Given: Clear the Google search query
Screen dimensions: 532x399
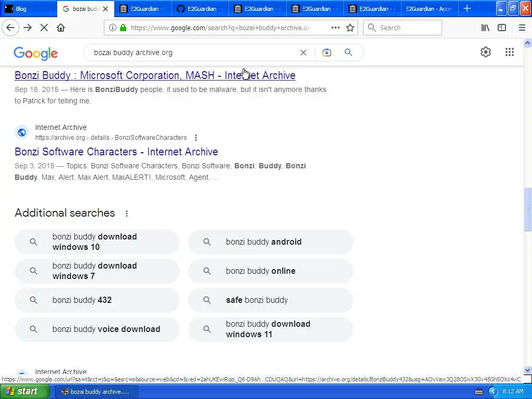Looking at the screenshot, I should click(303, 52).
